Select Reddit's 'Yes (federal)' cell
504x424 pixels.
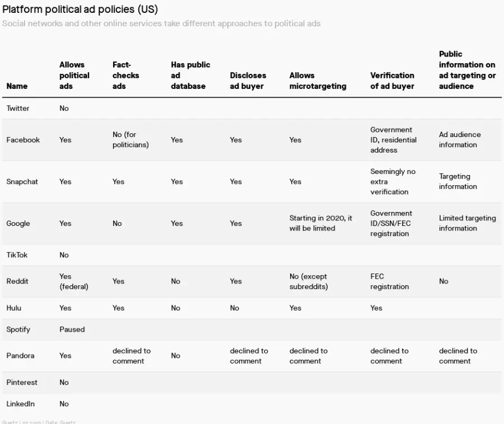coord(73,281)
